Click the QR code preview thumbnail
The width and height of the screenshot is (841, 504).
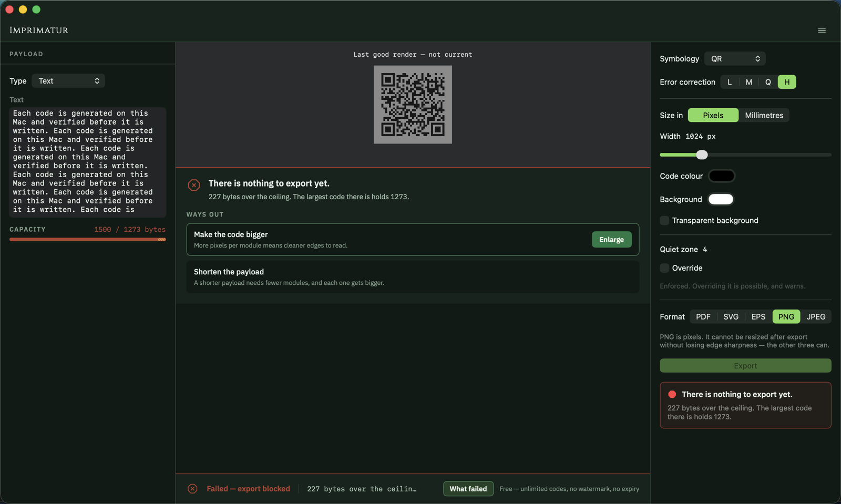413,105
